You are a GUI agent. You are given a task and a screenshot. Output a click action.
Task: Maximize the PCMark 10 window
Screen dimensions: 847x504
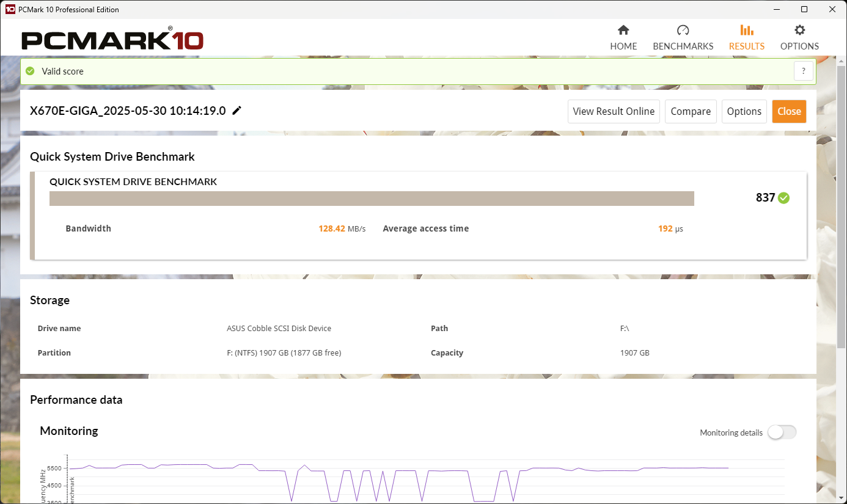pos(804,9)
